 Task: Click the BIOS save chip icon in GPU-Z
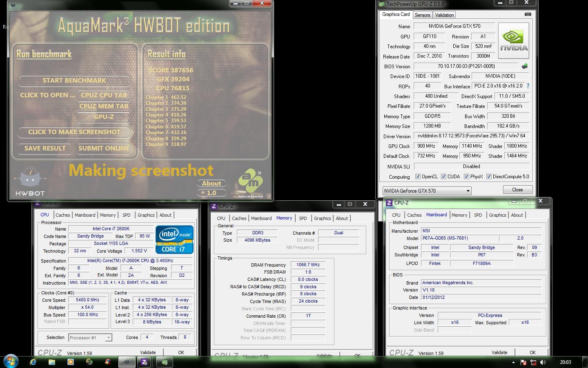pyautogui.click(x=525, y=66)
